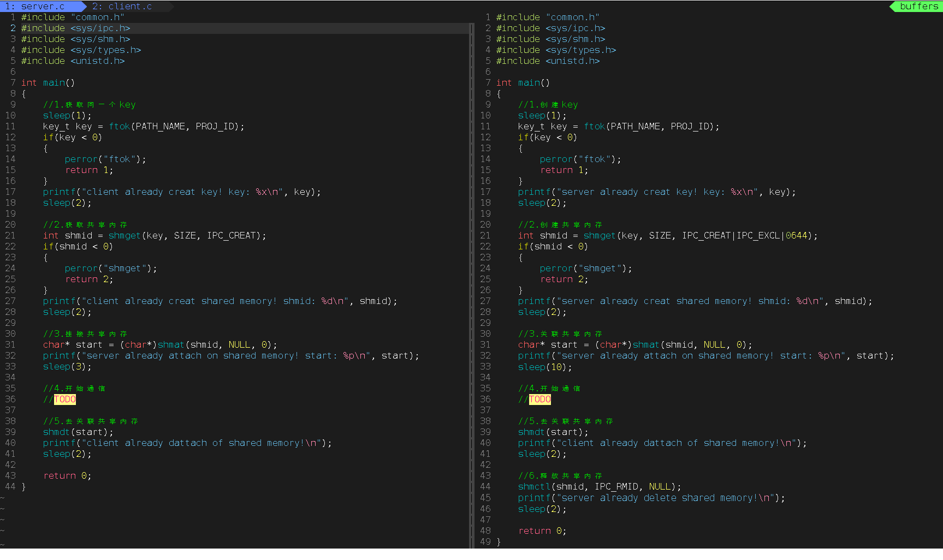Click '#include "common.h"' in left pane
943x560 pixels.
73,17
